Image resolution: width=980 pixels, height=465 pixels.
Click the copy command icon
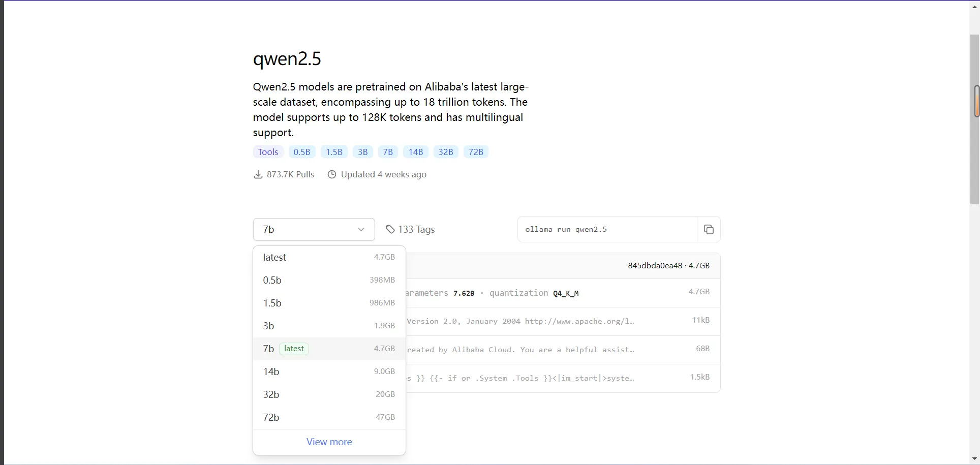[709, 229]
